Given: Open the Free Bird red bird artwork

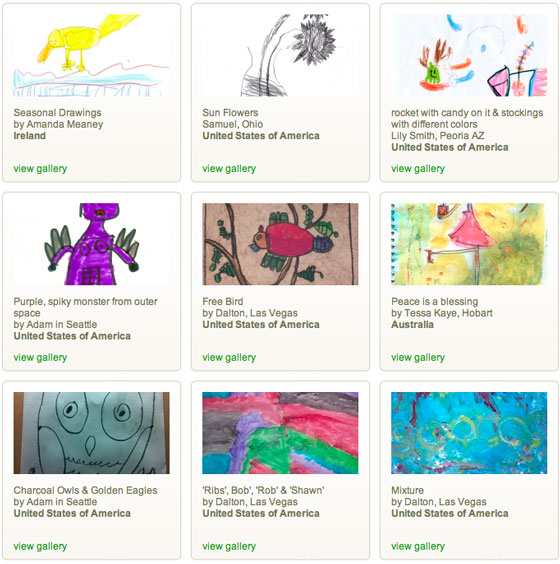Looking at the screenshot, I should [280, 244].
